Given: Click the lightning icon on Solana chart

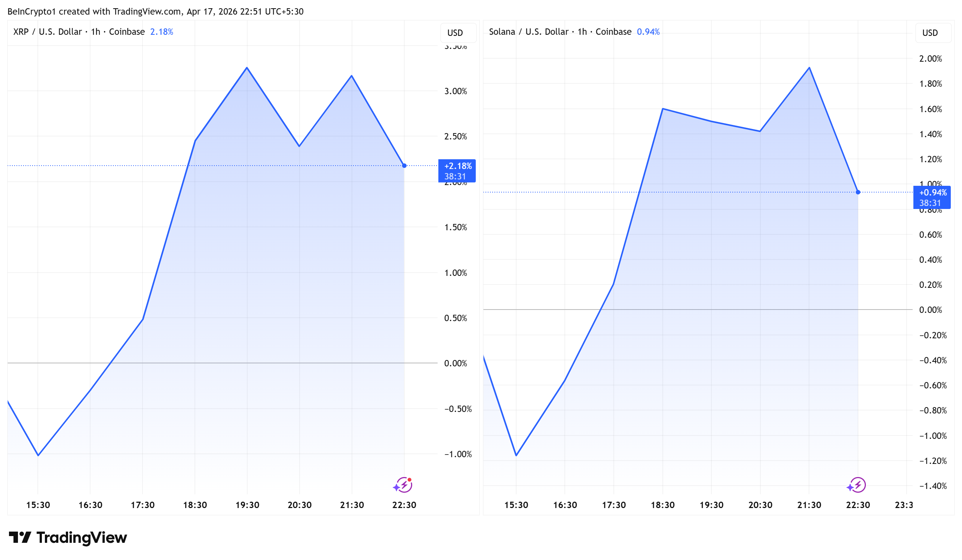Looking at the screenshot, I should pos(857,485).
